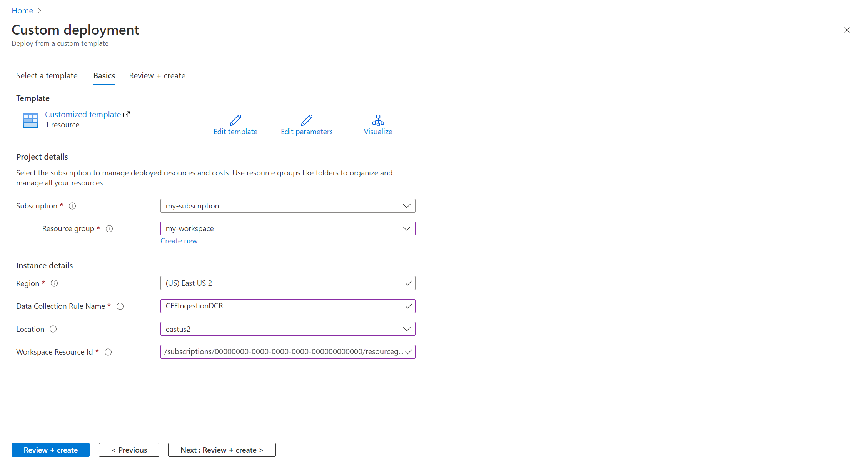The image size is (868, 468).
Task: Click the Region info icon
Action: [x=54, y=283]
